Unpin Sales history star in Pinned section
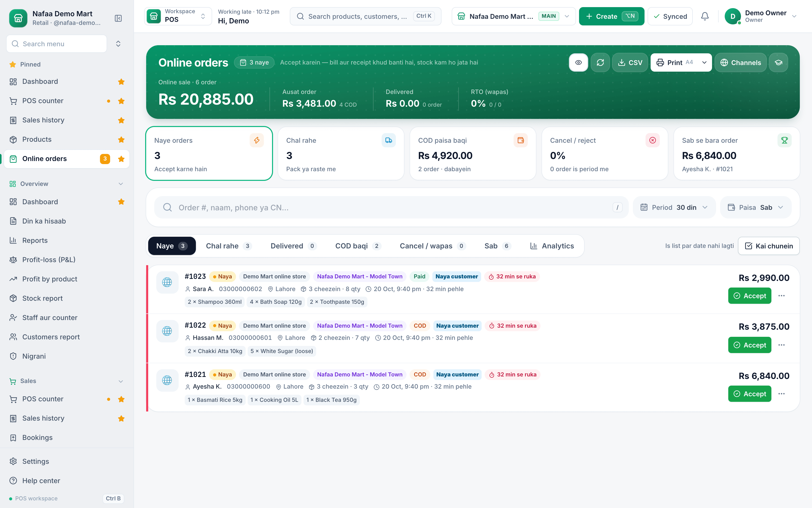The height and width of the screenshot is (508, 812). click(x=122, y=120)
